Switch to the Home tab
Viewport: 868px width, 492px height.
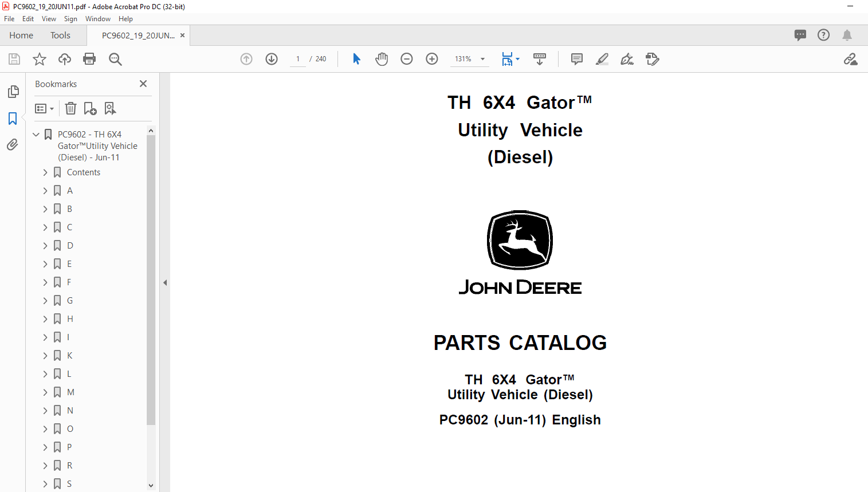click(21, 36)
